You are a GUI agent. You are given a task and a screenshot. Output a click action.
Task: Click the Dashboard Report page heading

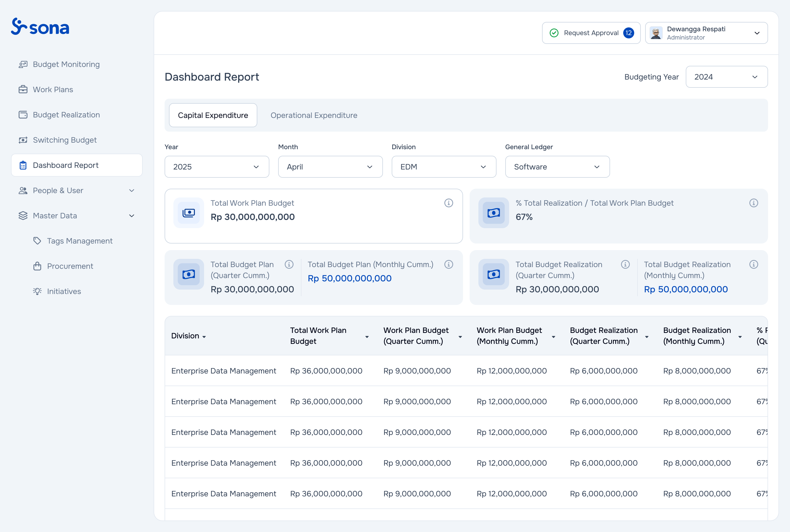pyautogui.click(x=212, y=77)
